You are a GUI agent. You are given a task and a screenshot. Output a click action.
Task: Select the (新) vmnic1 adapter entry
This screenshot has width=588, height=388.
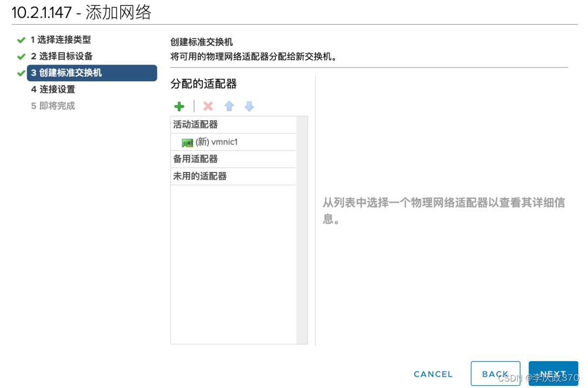216,142
